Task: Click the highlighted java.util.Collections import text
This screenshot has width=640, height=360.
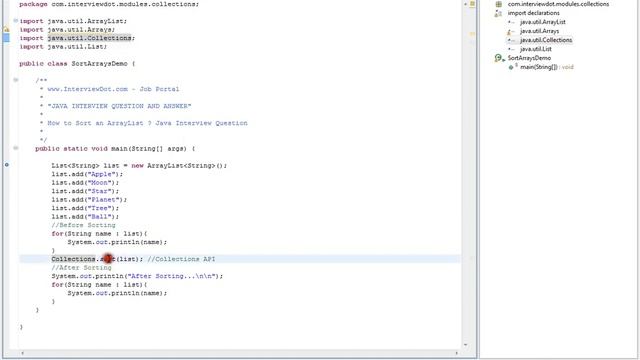Action: click(x=89, y=38)
